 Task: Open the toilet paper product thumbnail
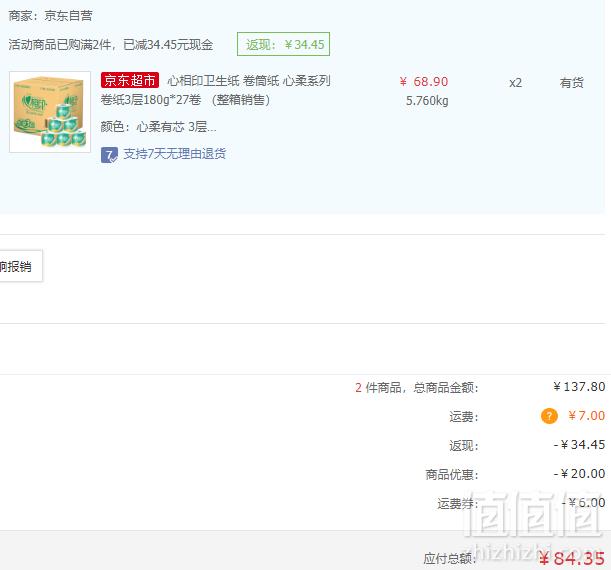click(x=50, y=112)
